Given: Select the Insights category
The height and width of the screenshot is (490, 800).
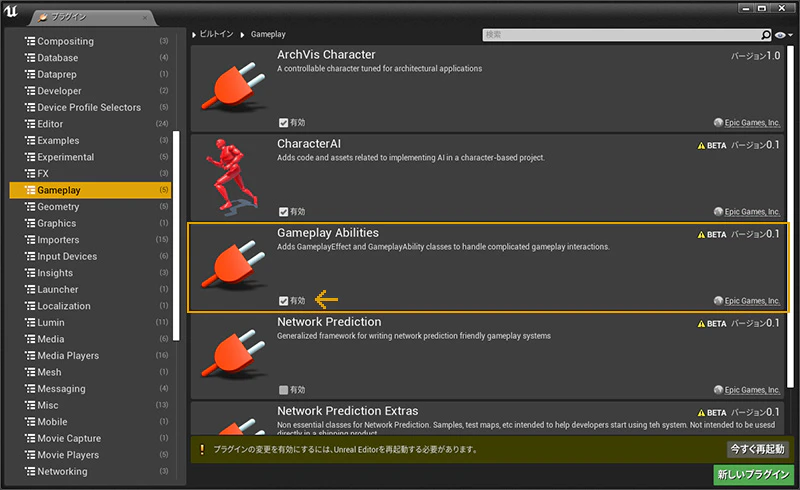Looking at the screenshot, I should (x=91, y=273).
